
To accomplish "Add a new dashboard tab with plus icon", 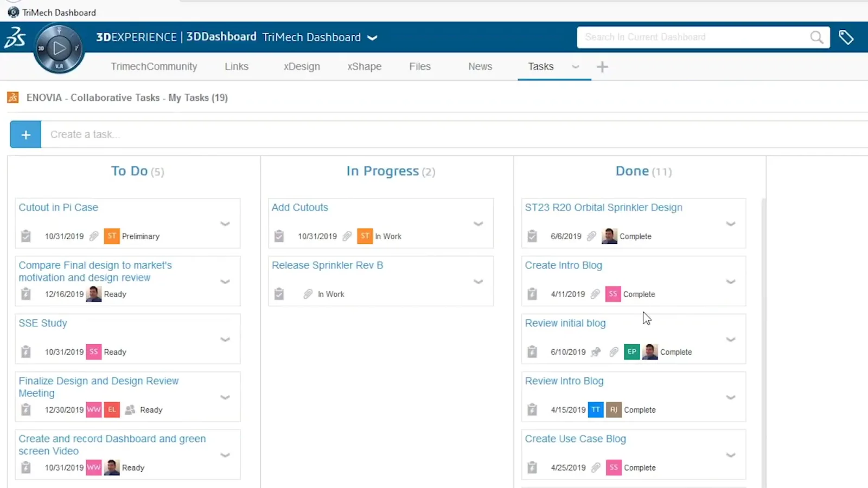I will point(602,67).
